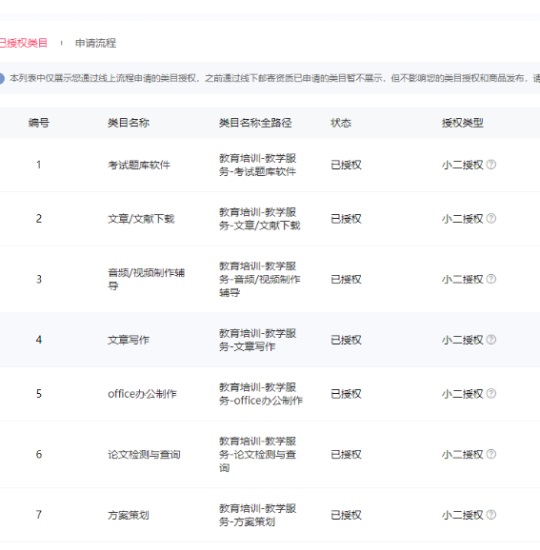Select the 文章写作 table row
Image resolution: width=540 pixels, height=550 pixels.
click(270, 340)
